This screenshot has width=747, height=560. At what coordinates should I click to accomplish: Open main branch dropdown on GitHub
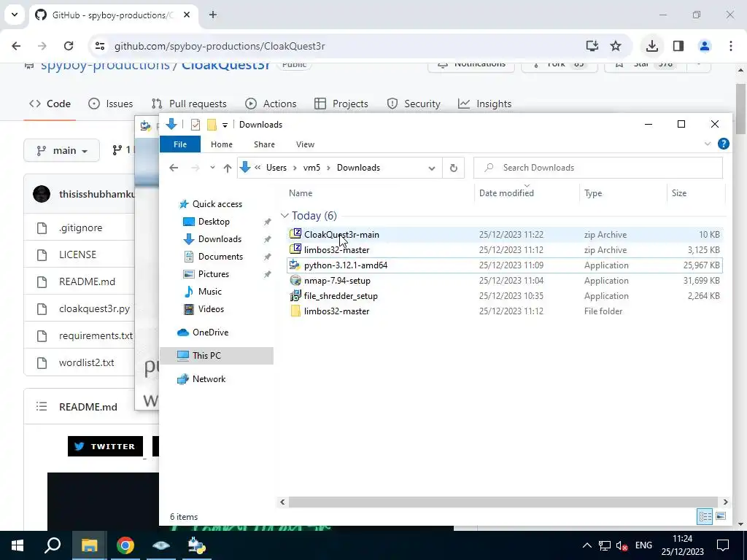click(x=62, y=150)
